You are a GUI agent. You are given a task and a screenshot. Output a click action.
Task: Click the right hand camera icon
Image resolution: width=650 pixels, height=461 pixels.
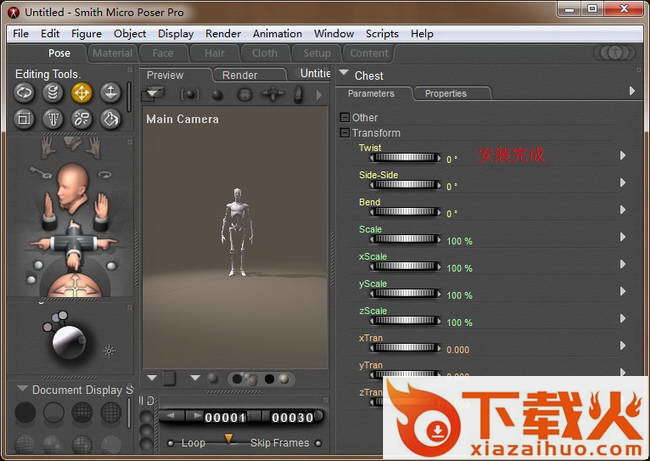coord(95,148)
